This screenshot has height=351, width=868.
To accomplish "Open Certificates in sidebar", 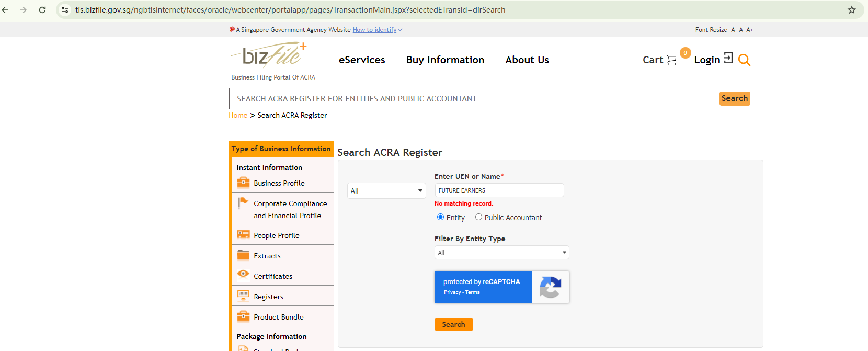I will (x=273, y=276).
